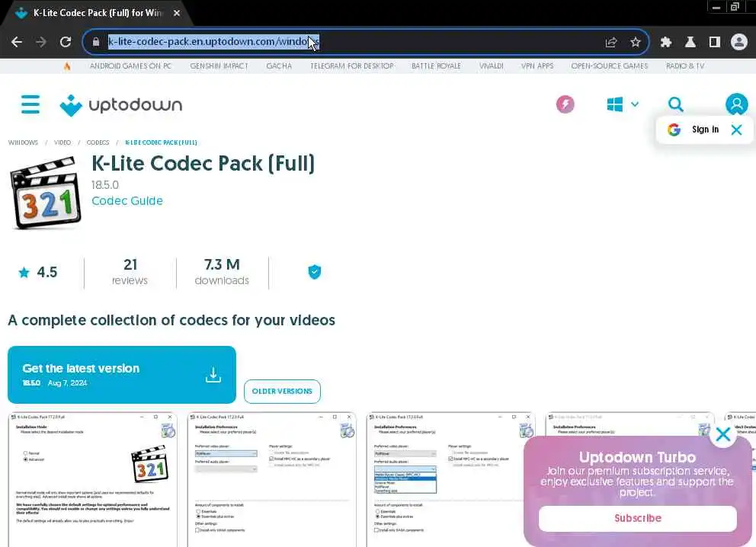The image size is (756, 547).
Task: Select the K-Lite Codec Pack browser tab
Action: point(97,13)
